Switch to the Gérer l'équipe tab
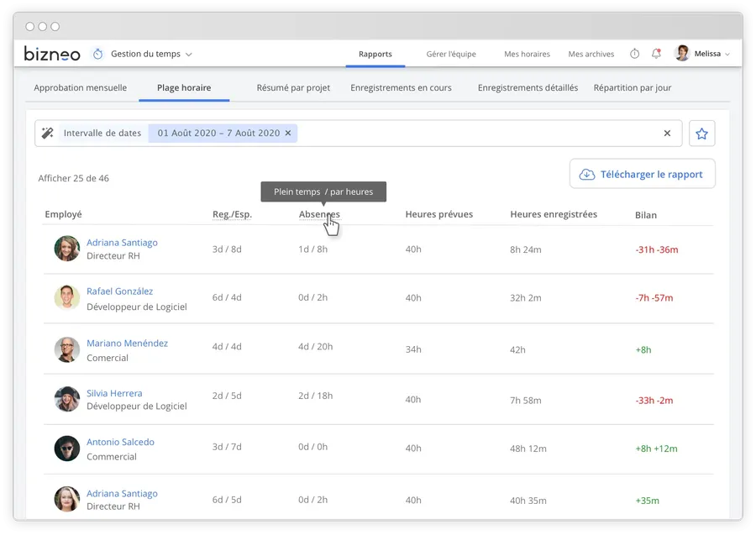 (450, 54)
